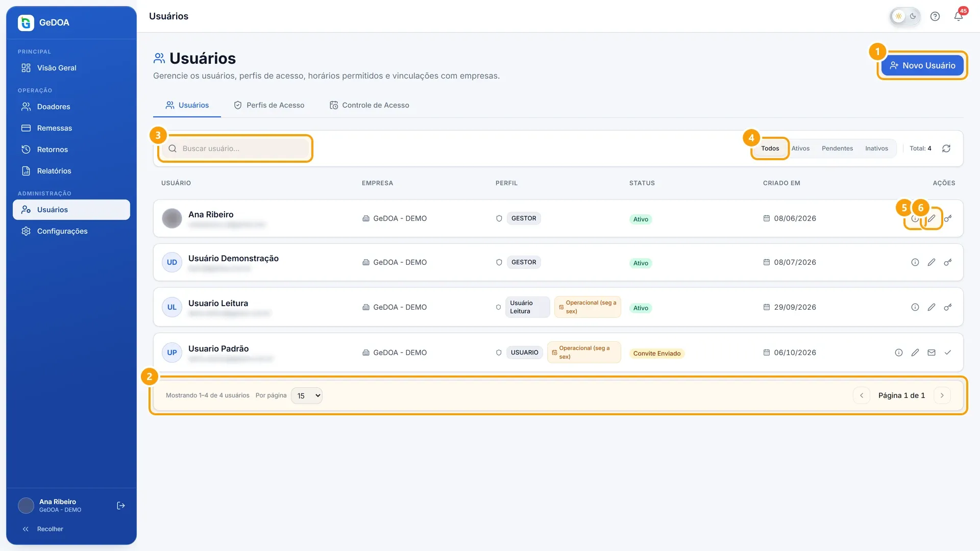Screen dimensions: 980x551
Task: Filter users by Ativos
Action: pos(800,148)
